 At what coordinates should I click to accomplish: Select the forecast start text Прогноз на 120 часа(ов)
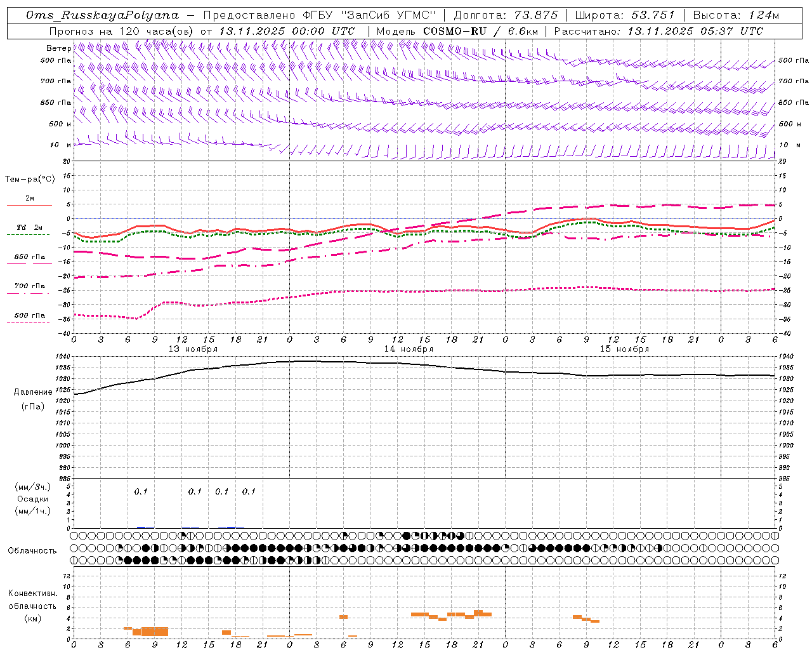pos(122,31)
